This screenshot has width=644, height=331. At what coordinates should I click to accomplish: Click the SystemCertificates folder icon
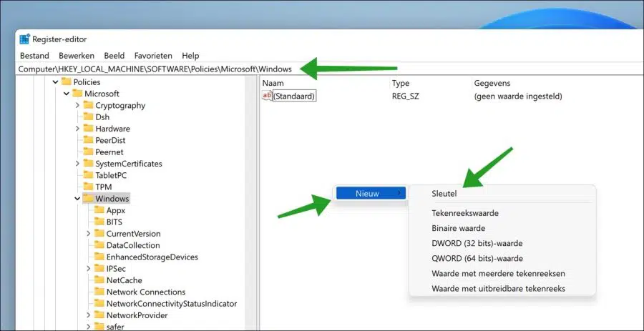pyautogui.click(x=88, y=163)
